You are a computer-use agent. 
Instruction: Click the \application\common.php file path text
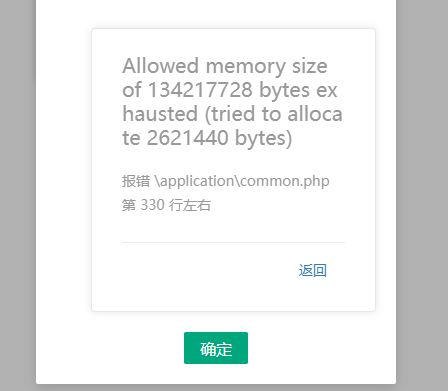click(x=242, y=181)
